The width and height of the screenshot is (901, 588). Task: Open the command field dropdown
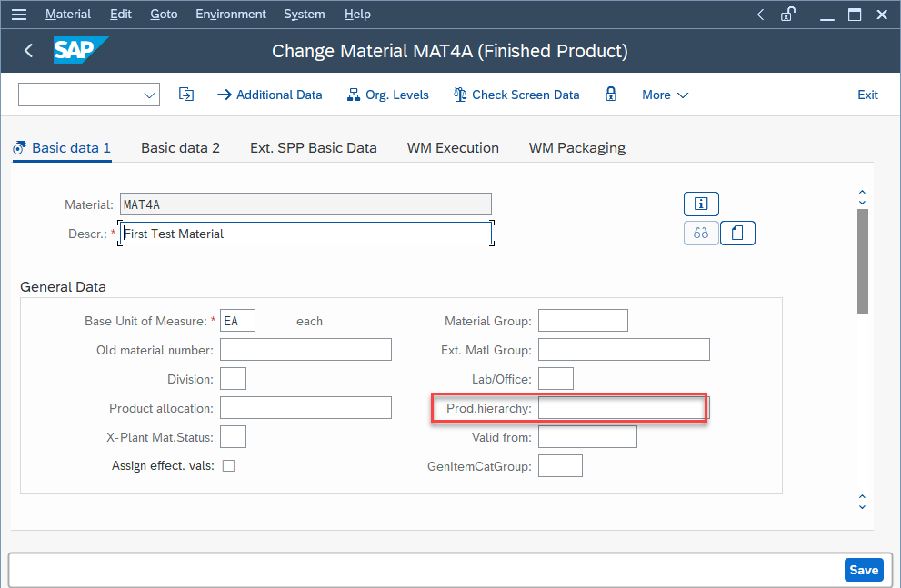click(x=150, y=94)
